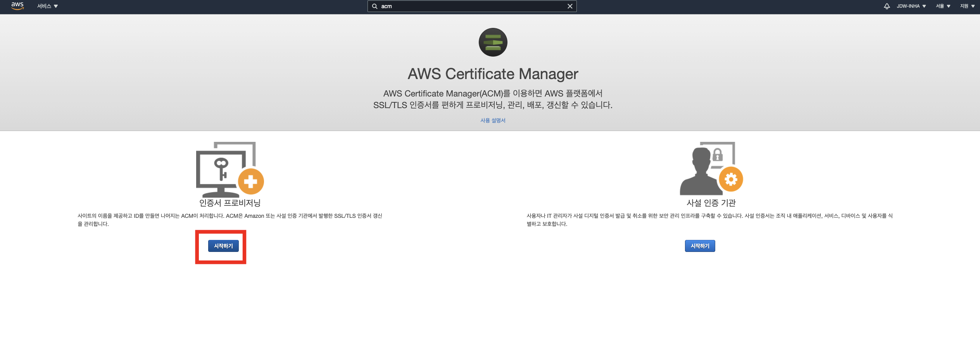Click the 인증서 프로비저닝 key monitor icon

[x=230, y=169]
